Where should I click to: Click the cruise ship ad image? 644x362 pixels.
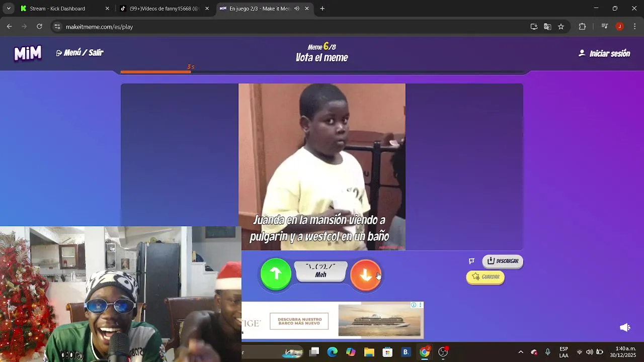[x=379, y=320]
